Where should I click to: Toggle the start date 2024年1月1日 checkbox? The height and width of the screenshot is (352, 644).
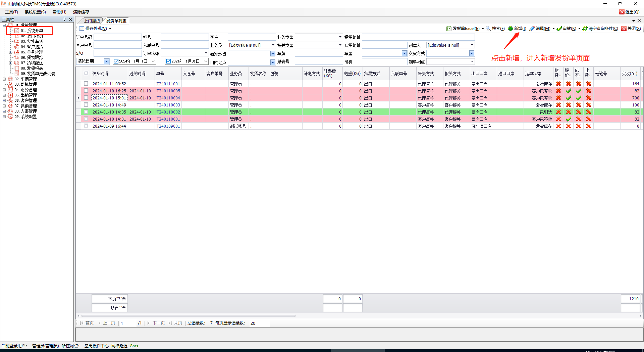116,61
